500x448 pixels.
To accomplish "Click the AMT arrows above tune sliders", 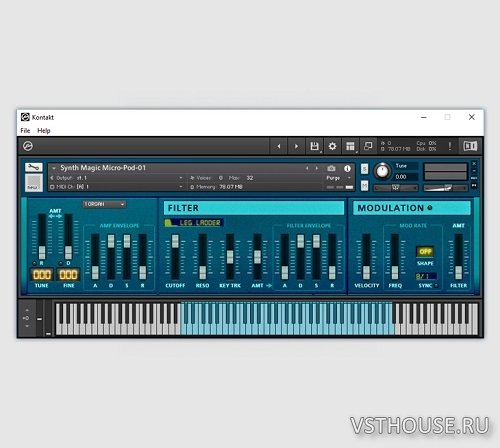I will pos(55,216).
